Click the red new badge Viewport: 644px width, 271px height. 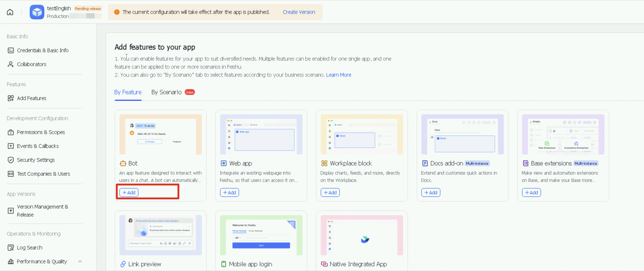tap(190, 92)
